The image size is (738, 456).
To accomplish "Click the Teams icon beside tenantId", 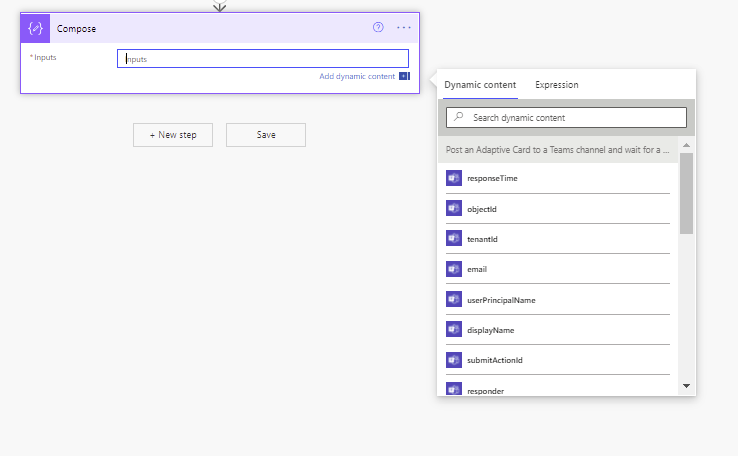I will tap(454, 239).
